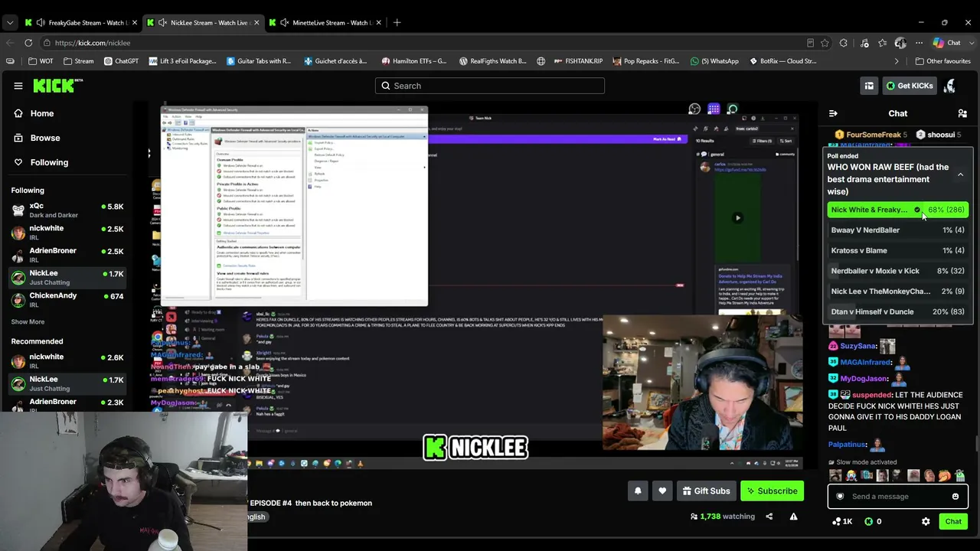Open the KICKs balance icon
This screenshot has width=980, height=551.
[873, 521]
